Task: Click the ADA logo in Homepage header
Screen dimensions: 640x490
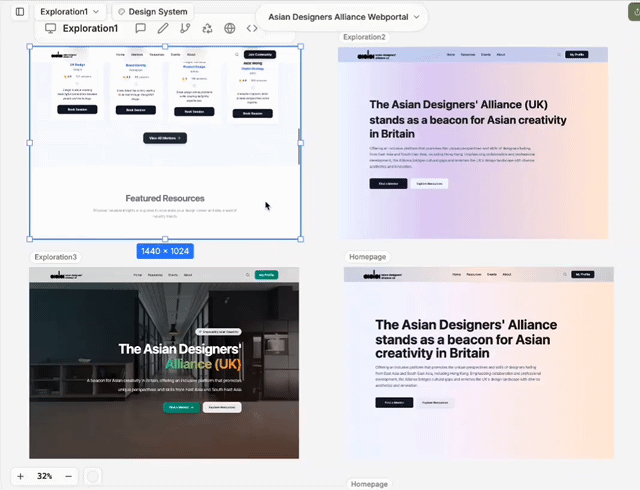Action: (x=382, y=275)
